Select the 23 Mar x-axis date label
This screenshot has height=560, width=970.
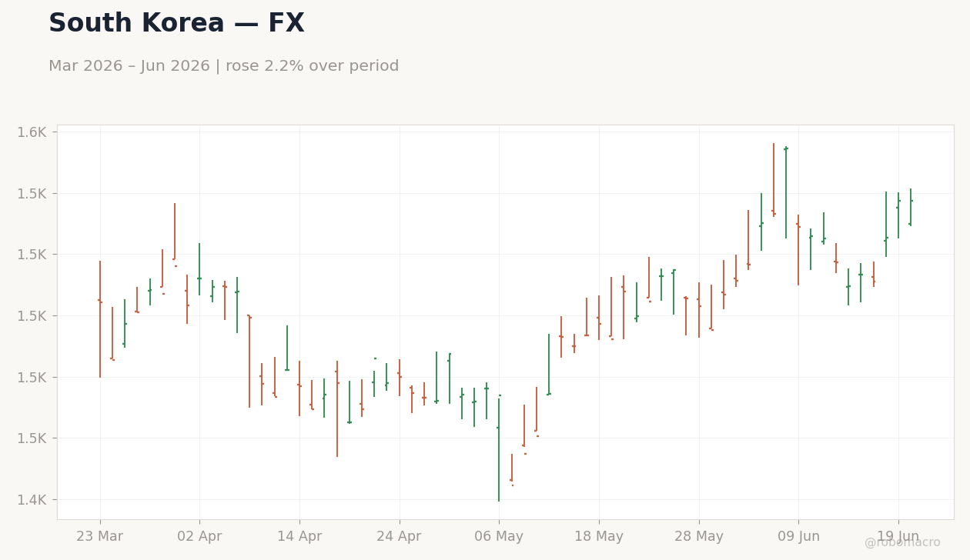(99, 537)
